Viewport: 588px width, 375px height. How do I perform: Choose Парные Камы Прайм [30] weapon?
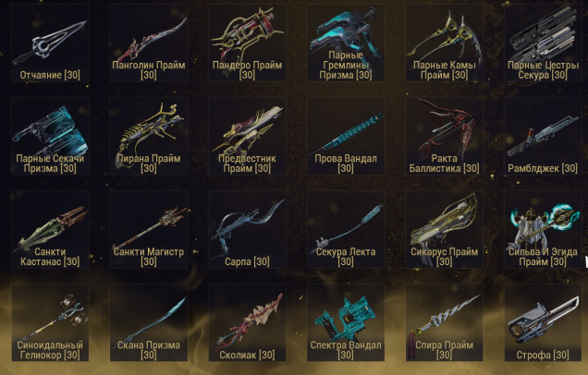pos(444,43)
